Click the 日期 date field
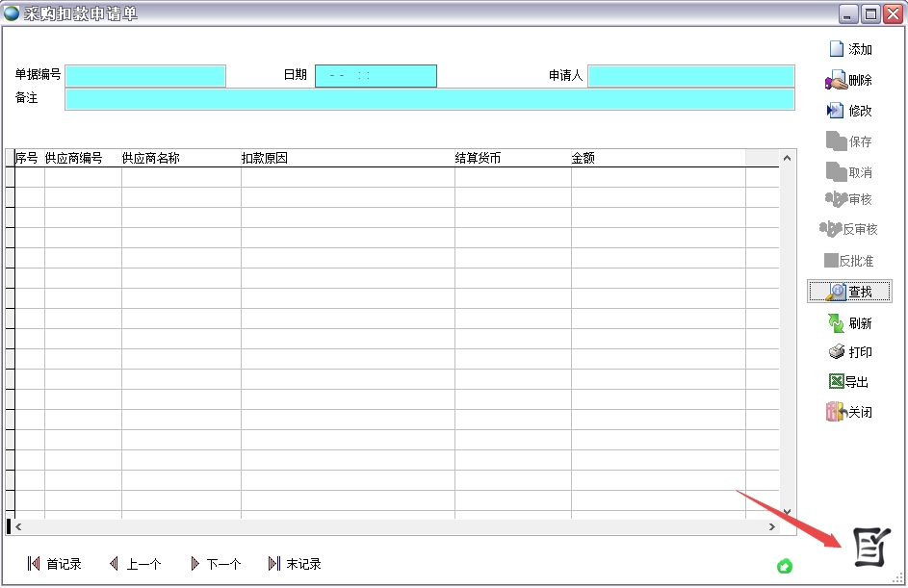Viewport: 908px width, 588px height. 376,76
